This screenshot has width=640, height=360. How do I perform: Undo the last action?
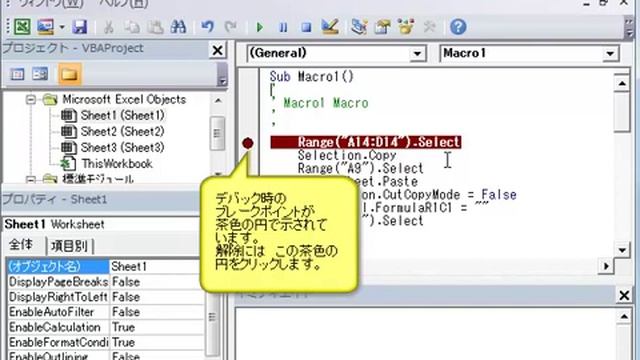[x=208, y=27]
